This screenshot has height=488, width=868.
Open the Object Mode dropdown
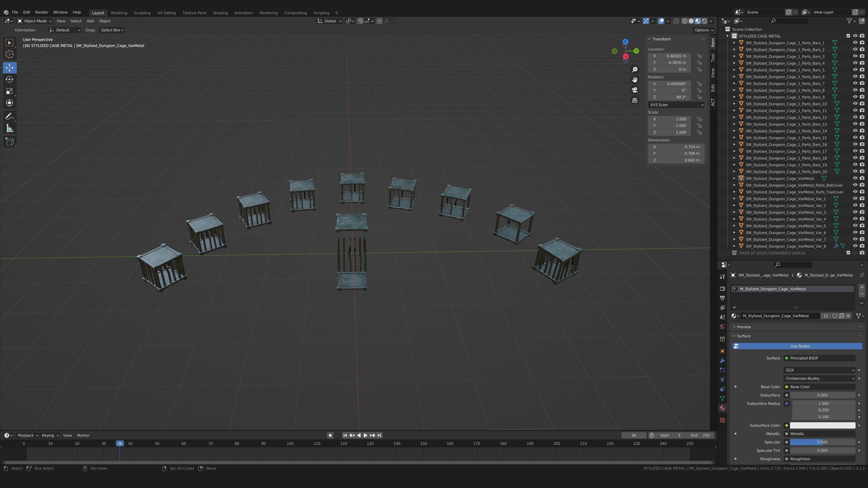tap(35, 21)
